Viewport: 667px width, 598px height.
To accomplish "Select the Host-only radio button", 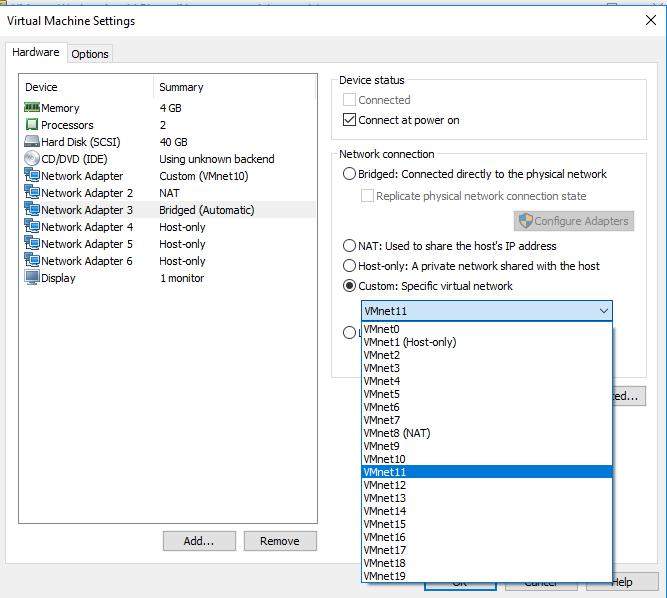I will [349, 265].
